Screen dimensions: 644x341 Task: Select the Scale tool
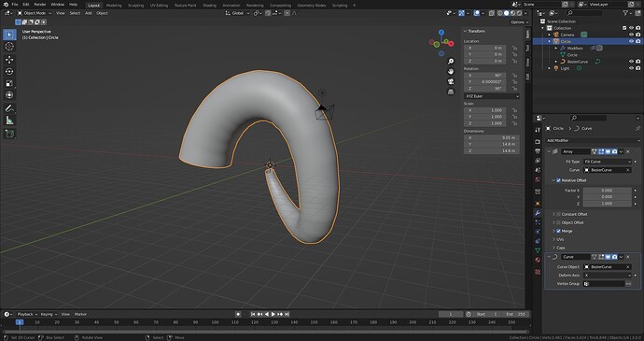(x=9, y=83)
